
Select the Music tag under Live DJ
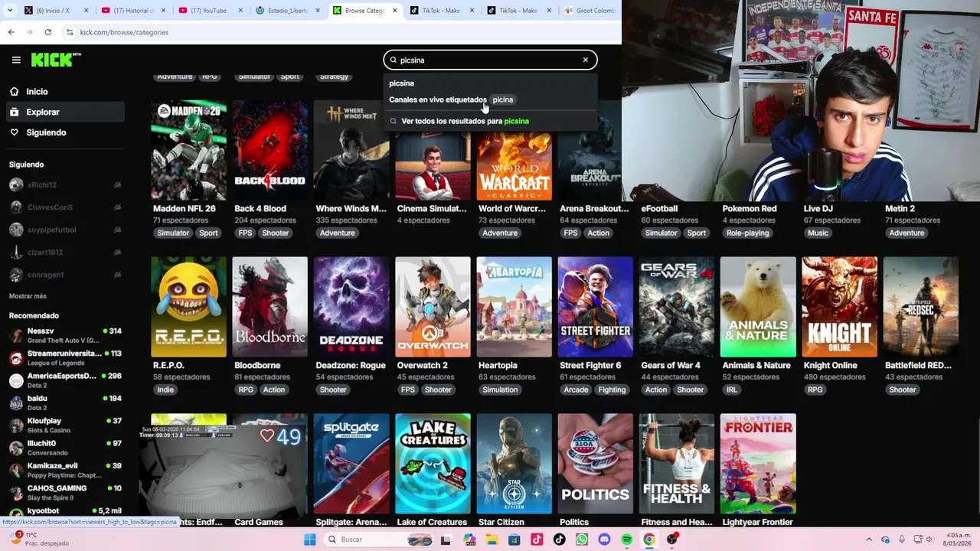[818, 233]
